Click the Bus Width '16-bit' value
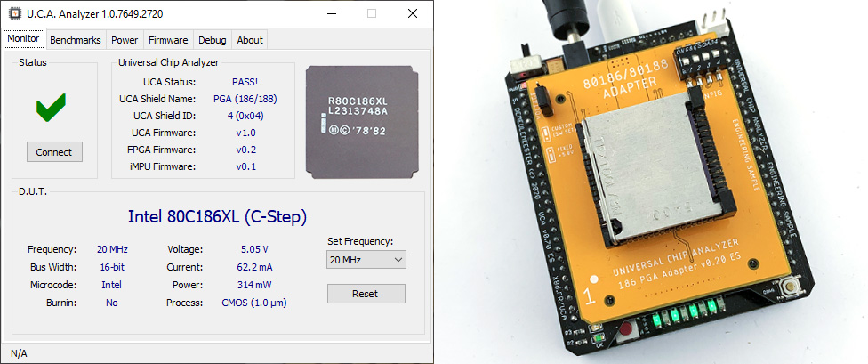868x364 pixels. point(112,267)
